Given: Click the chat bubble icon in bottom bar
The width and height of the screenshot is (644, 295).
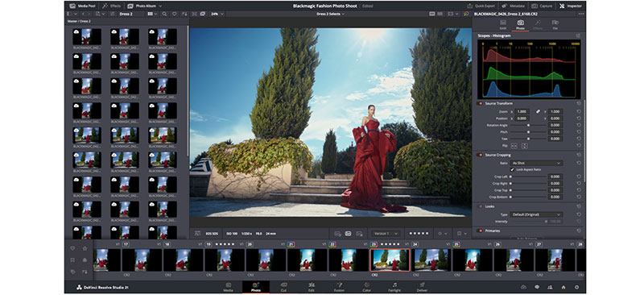Looking at the screenshot, I should coord(537,287).
